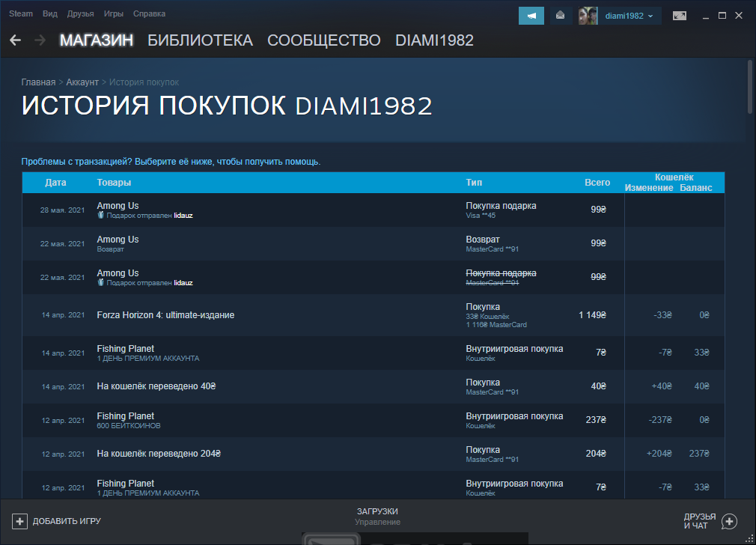Open the Справка menu
The width and height of the screenshot is (756, 545).
click(149, 14)
